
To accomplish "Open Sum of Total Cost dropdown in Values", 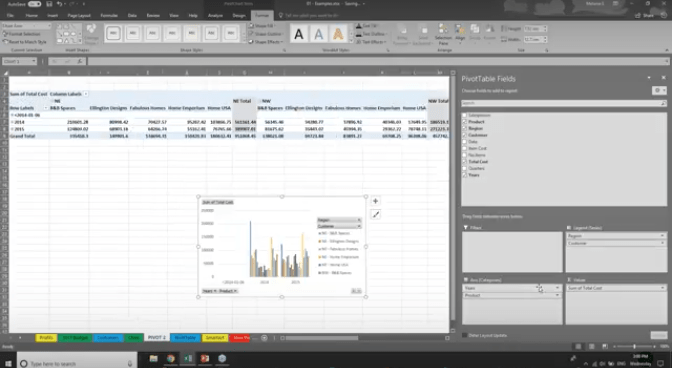I will (662, 288).
